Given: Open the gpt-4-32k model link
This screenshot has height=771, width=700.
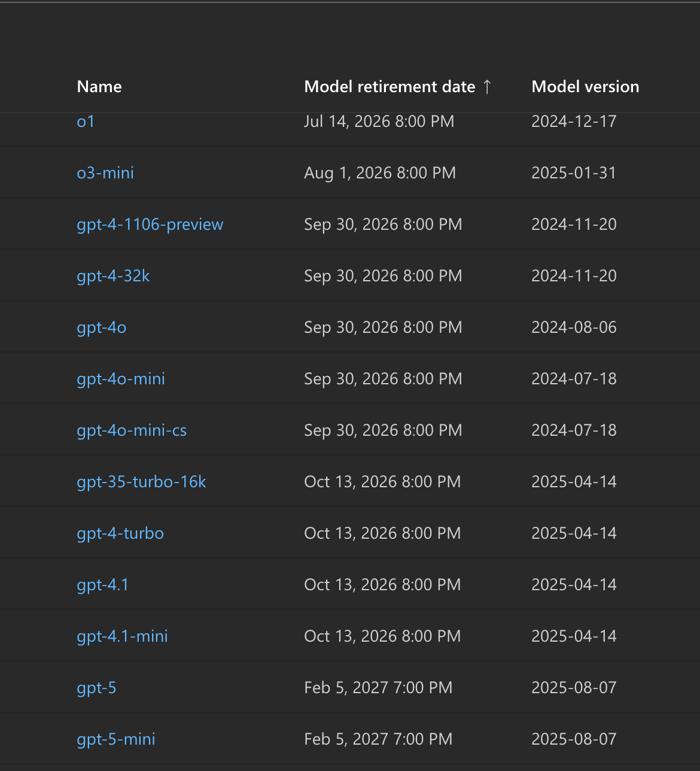Looking at the screenshot, I should [113, 276].
